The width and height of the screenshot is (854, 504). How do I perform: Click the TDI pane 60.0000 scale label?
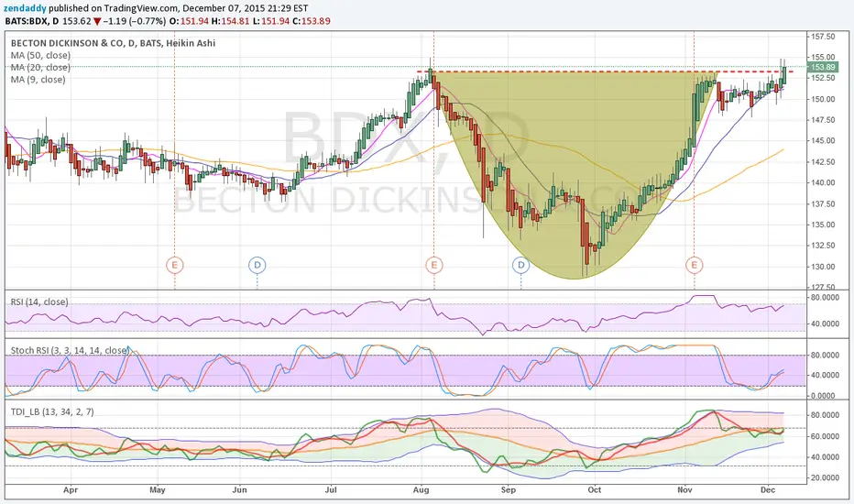[x=825, y=436]
